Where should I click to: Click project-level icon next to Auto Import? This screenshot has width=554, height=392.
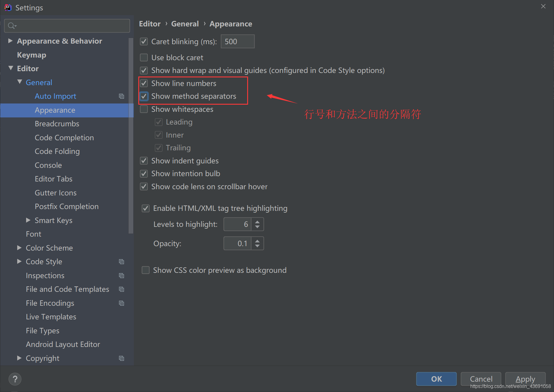tap(121, 96)
